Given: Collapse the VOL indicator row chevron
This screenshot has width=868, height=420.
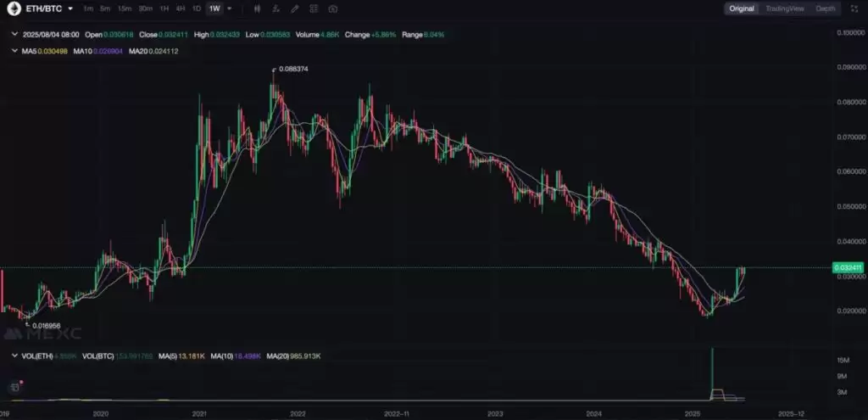Looking at the screenshot, I should 15,356.
